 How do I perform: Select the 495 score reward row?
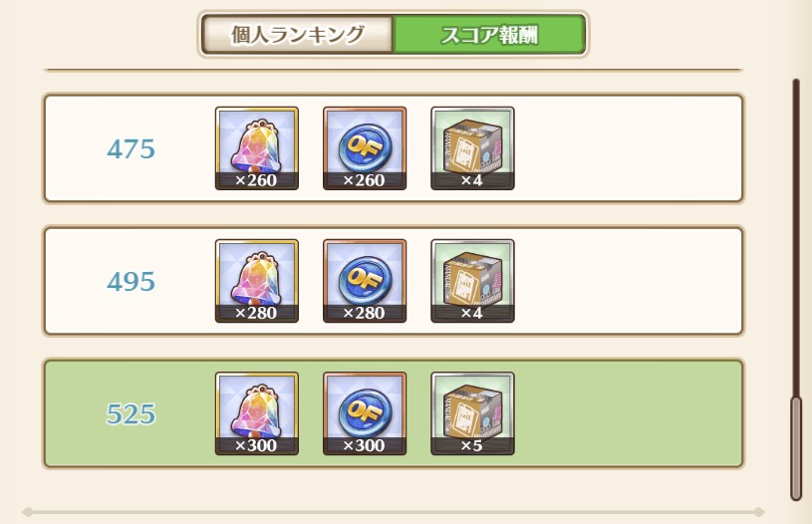394,281
